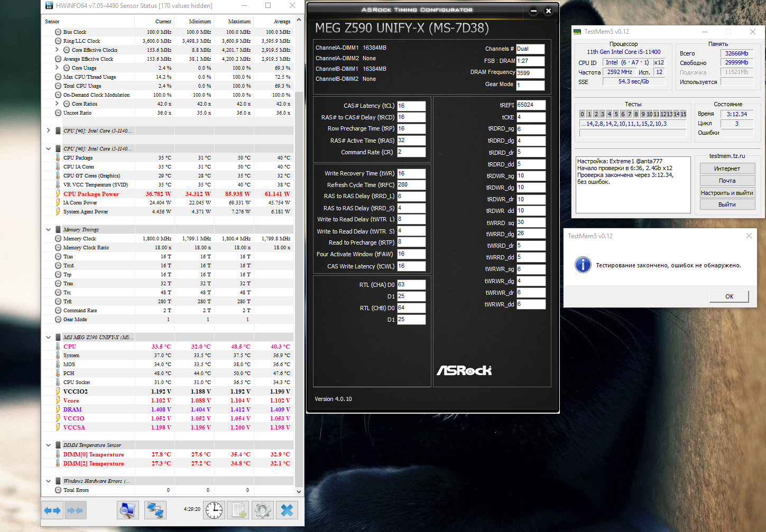The width and height of the screenshot is (766, 532).
Task: Click the CAS# Latency (tCL) value field
Action: 411,106
